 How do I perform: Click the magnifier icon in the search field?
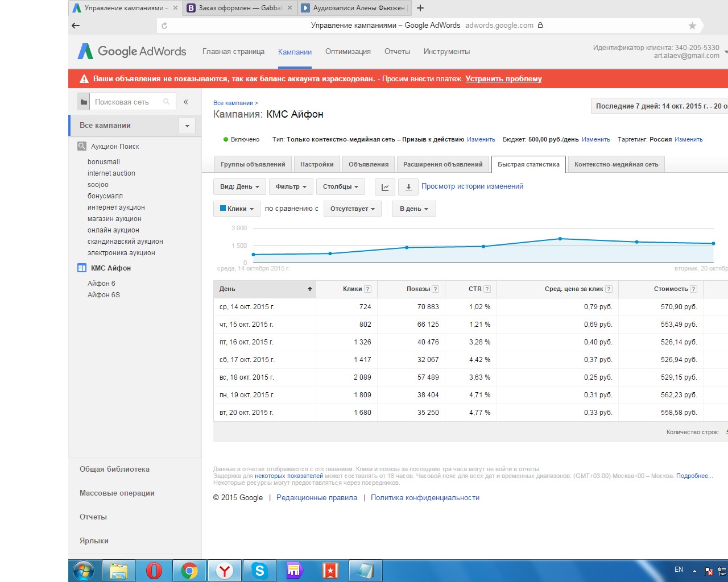pos(167,102)
